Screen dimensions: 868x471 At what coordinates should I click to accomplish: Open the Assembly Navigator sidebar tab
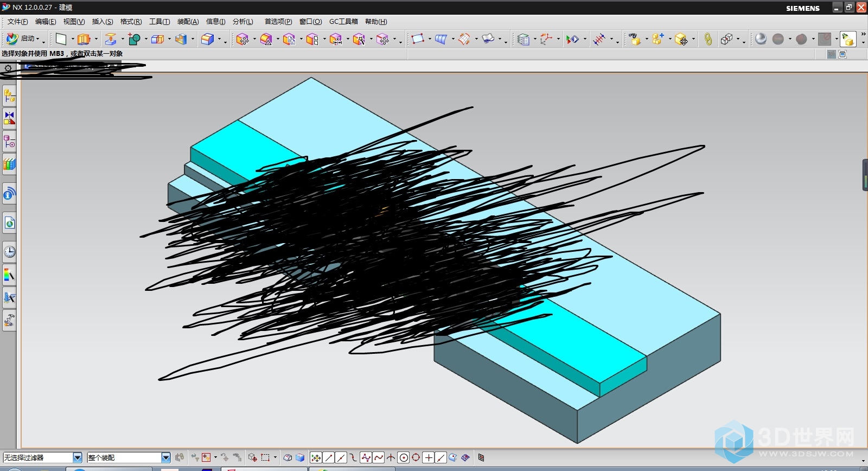coord(10,97)
